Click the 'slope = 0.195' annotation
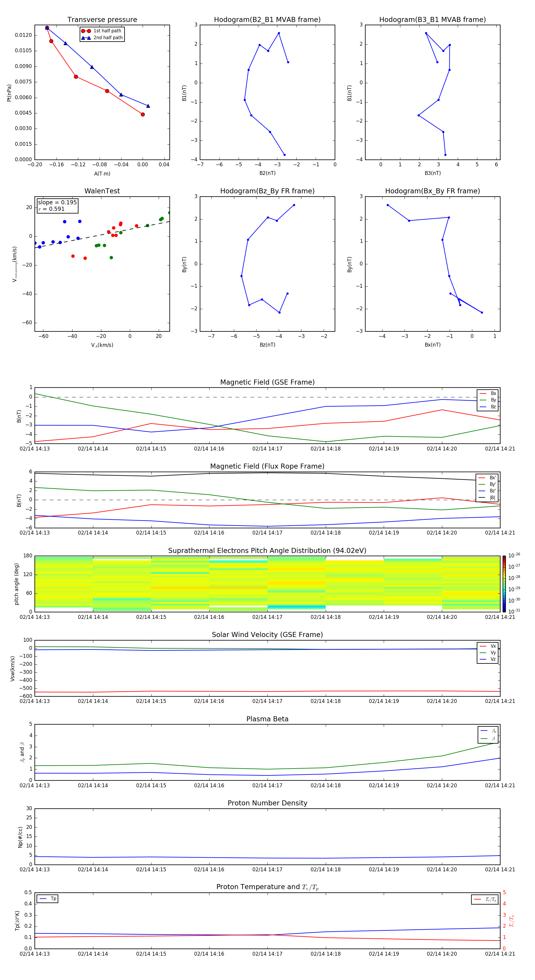 (x=57, y=203)
